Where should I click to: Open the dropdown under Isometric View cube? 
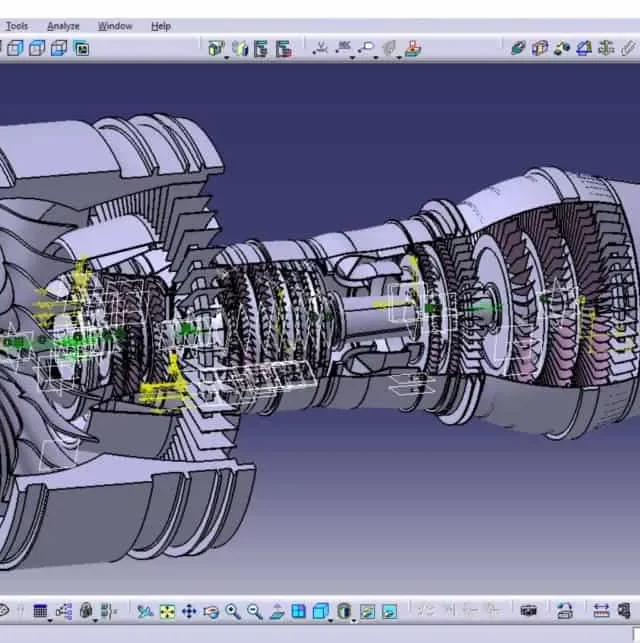[x=331, y=621]
